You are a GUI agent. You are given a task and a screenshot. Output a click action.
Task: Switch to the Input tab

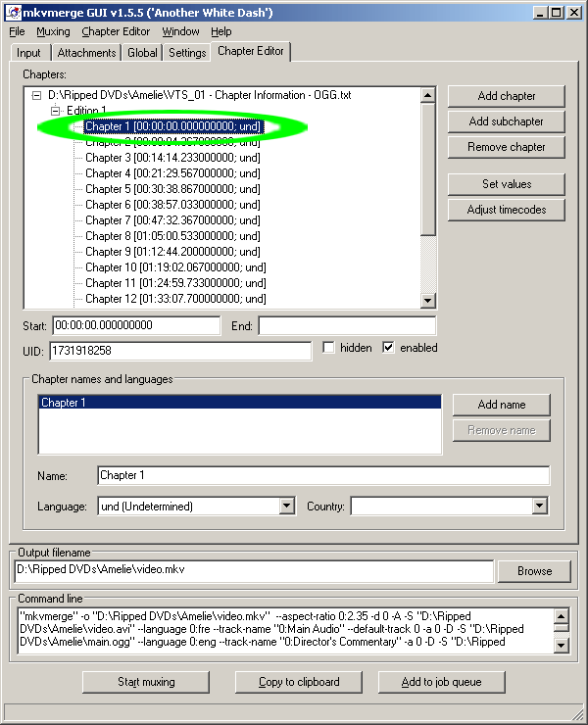pyautogui.click(x=28, y=53)
